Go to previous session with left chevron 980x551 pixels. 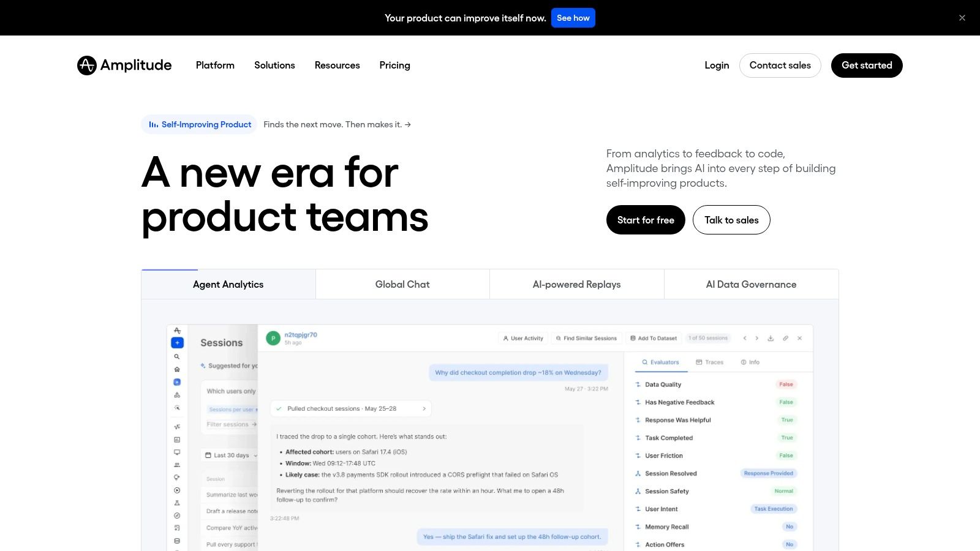tap(745, 338)
